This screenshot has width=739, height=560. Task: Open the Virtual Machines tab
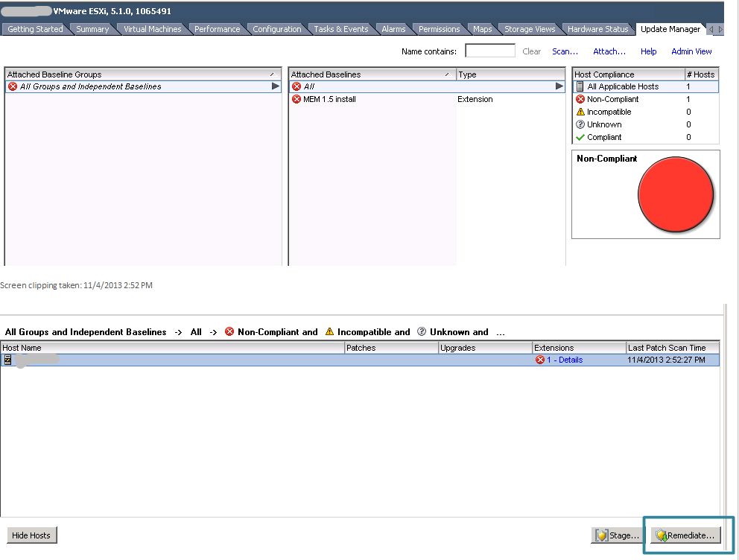[152, 29]
